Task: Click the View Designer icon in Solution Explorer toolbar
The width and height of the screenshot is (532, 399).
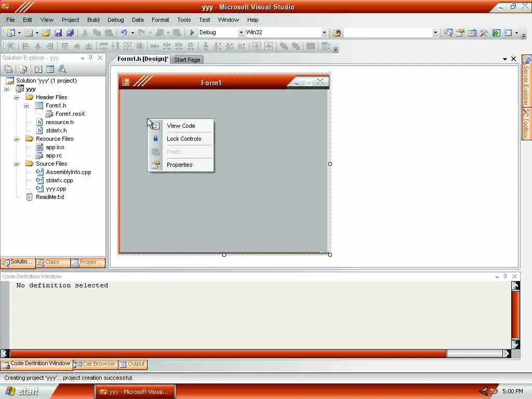Action: click(x=50, y=69)
